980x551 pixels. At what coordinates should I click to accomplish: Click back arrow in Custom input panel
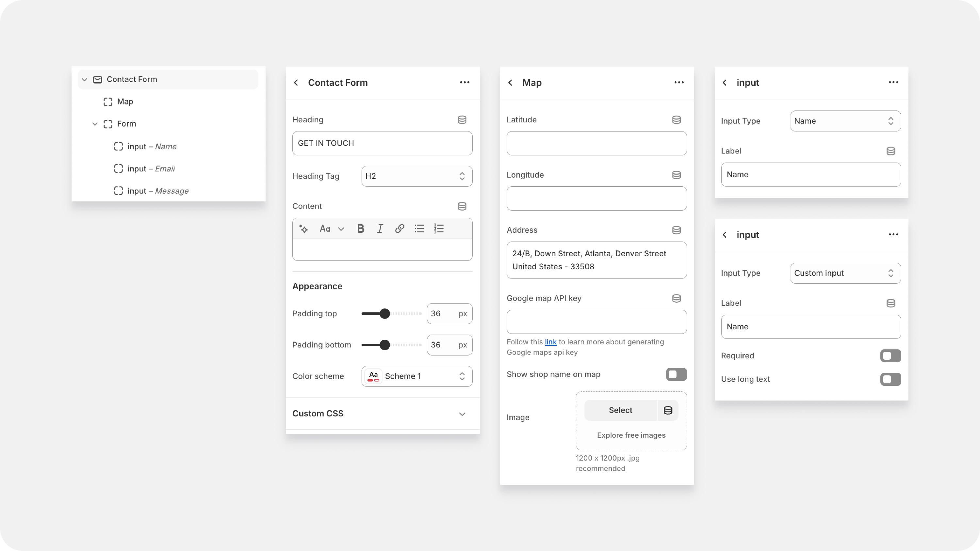pyautogui.click(x=725, y=235)
